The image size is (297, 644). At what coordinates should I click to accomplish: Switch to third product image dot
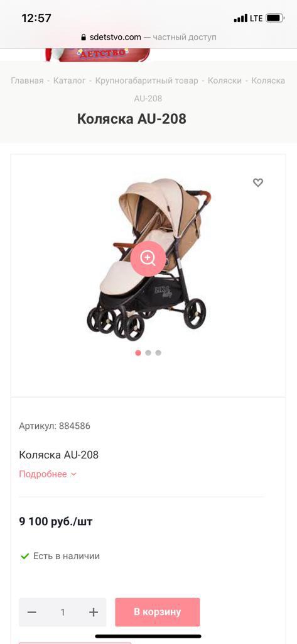158,353
